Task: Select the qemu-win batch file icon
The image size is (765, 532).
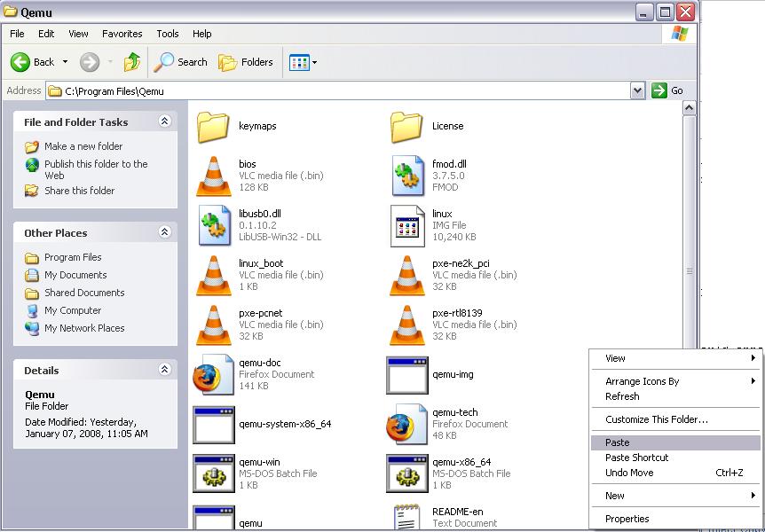Action: coord(213,473)
